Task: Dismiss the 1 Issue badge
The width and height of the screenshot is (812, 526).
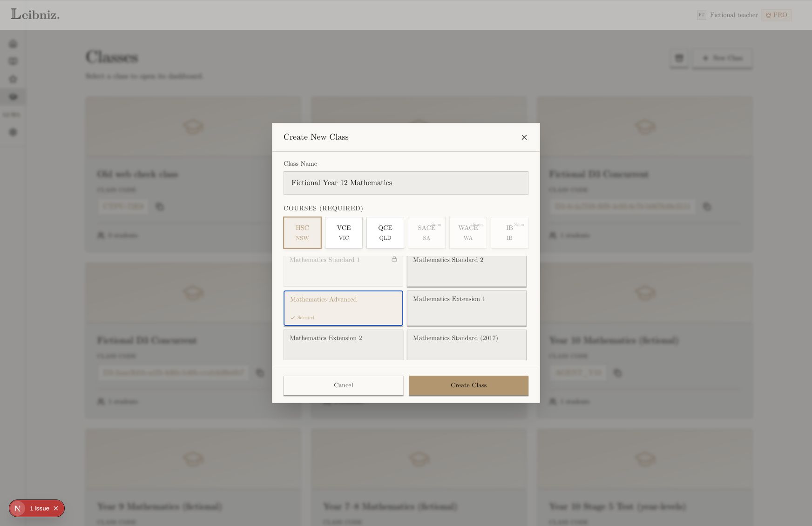Action: click(56, 508)
